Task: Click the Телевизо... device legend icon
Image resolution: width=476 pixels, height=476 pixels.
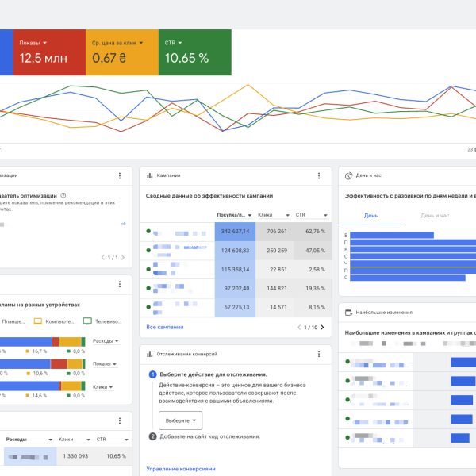Action: pyautogui.click(x=88, y=321)
